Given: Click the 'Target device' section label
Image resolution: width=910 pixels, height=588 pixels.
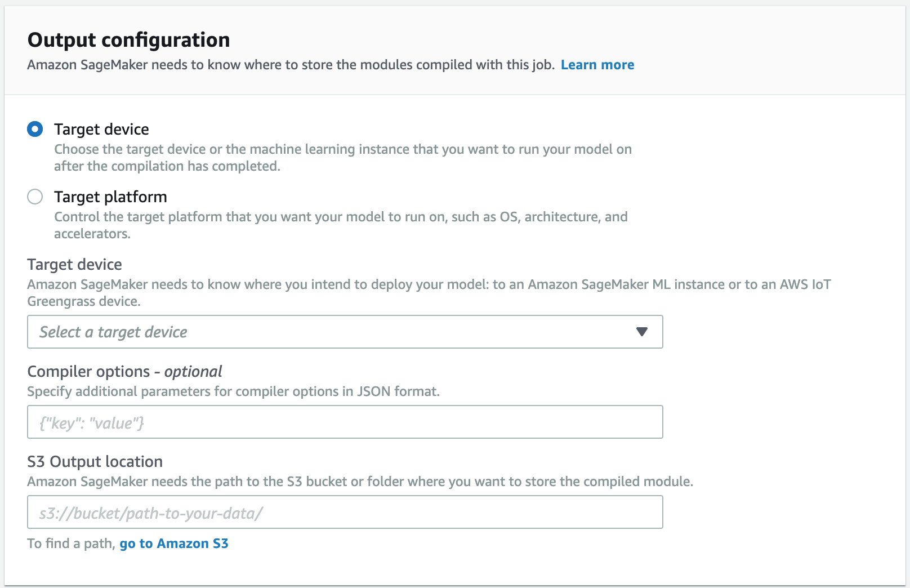Looking at the screenshot, I should coord(74,264).
